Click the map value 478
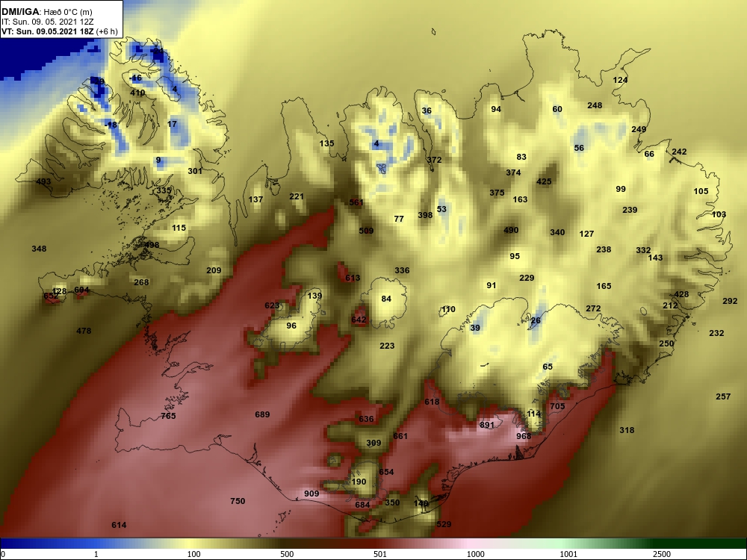Image resolution: width=747 pixels, height=560 pixels. click(84, 331)
